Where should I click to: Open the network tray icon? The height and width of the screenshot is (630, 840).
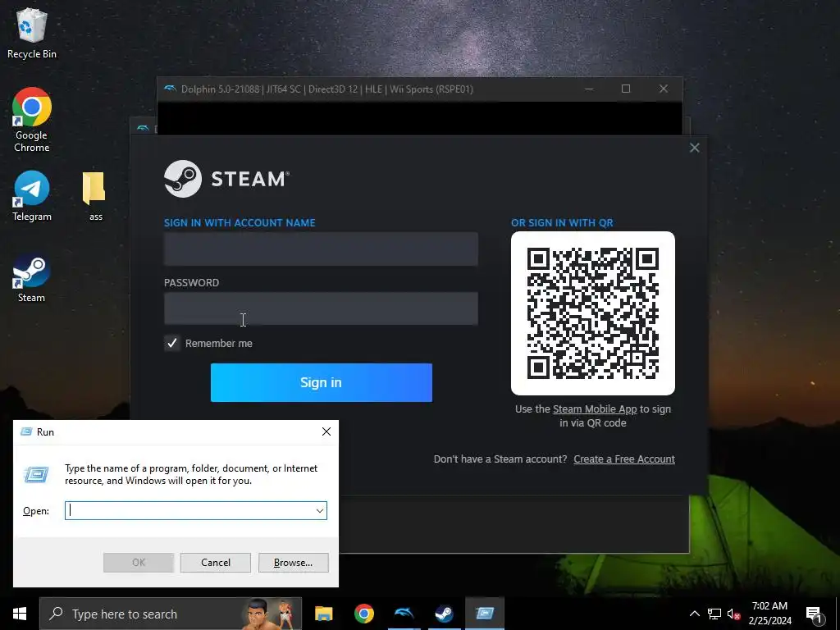pos(714,614)
